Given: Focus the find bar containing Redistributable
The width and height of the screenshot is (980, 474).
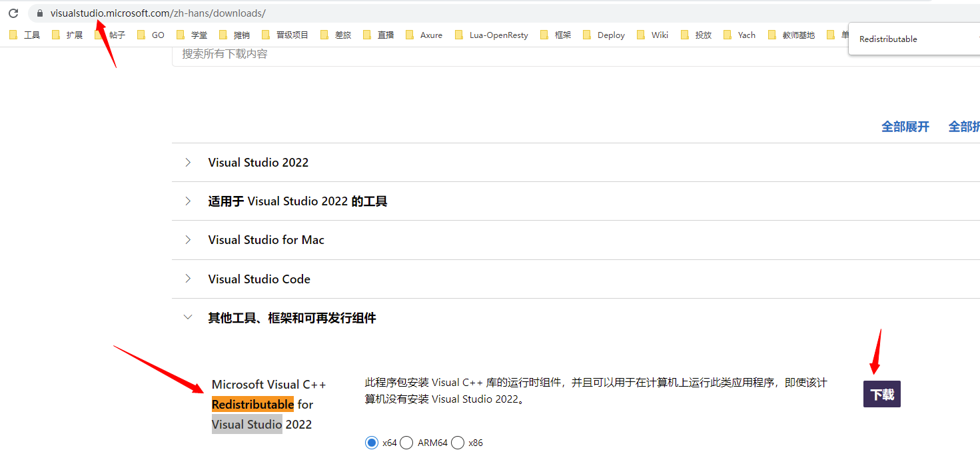Looking at the screenshot, I should [x=913, y=39].
